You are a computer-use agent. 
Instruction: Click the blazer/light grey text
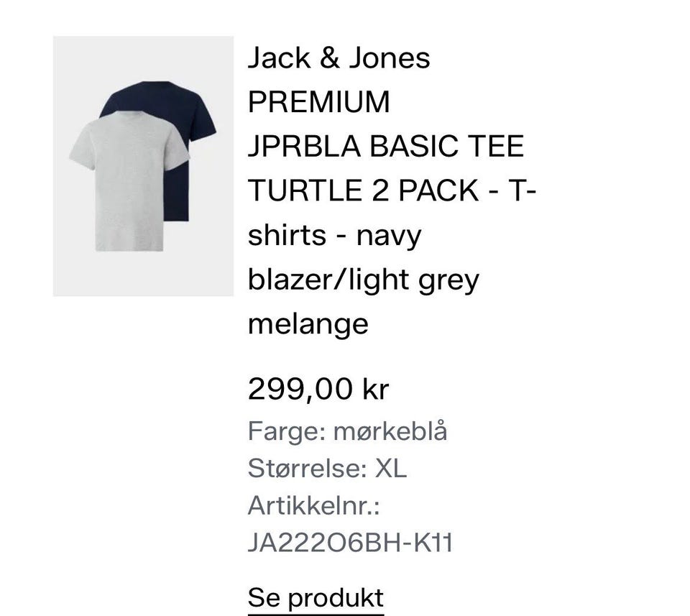[x=363, y=280]
